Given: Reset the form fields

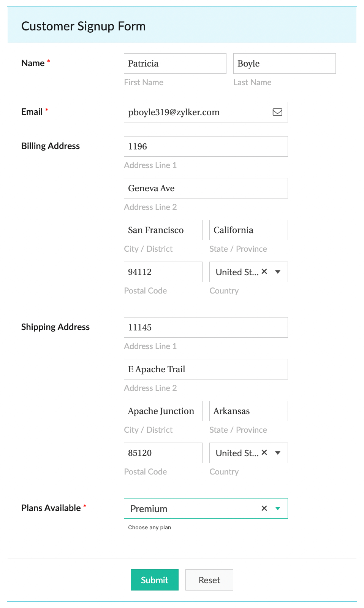Looking at the screenshot, I should [209, 580].
